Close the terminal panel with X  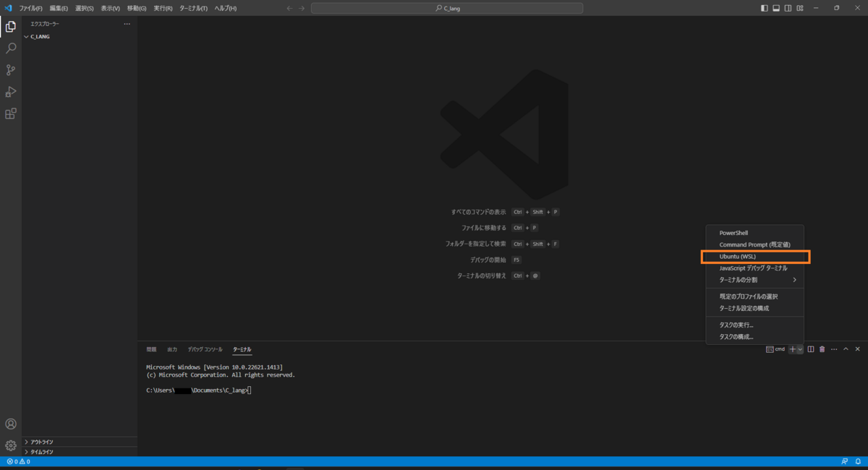pos(857,349)
